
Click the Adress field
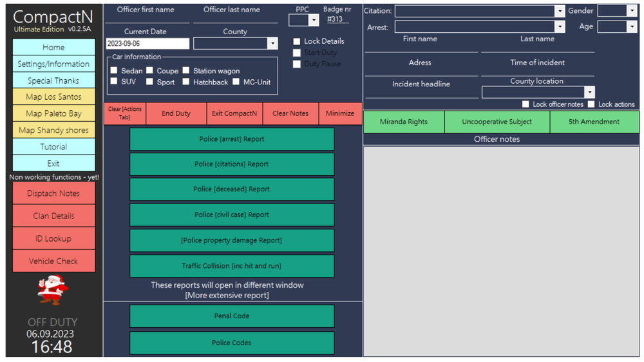click(421, 71)
